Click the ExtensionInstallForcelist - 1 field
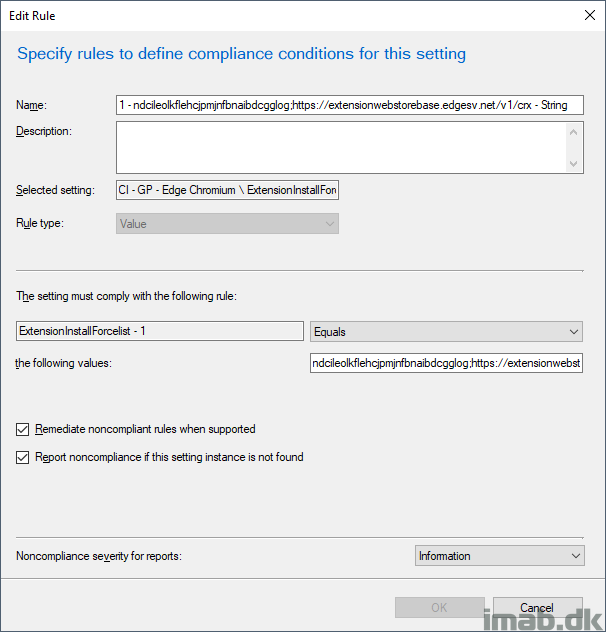606x632 pixels. pyautogui.click(x=160, y=331)
